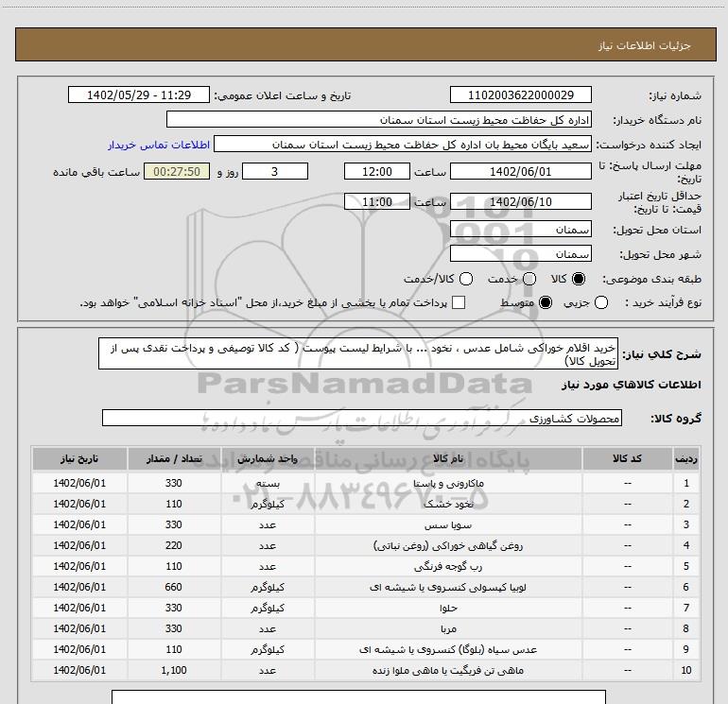Click the remaining time 00:27:50 box
This screenshot has height=704, width=728.
coord(177,171)
